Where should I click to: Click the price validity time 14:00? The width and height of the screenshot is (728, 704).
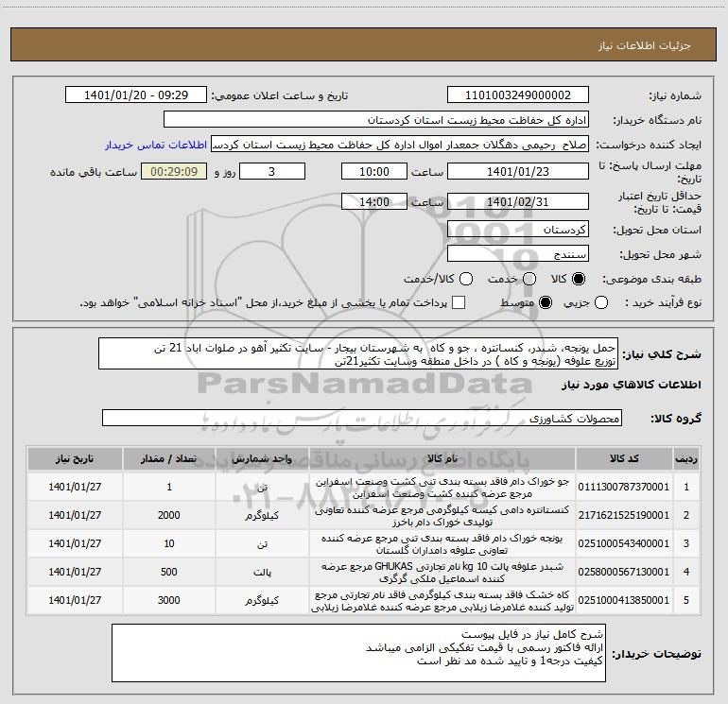(x=374, y=201)
